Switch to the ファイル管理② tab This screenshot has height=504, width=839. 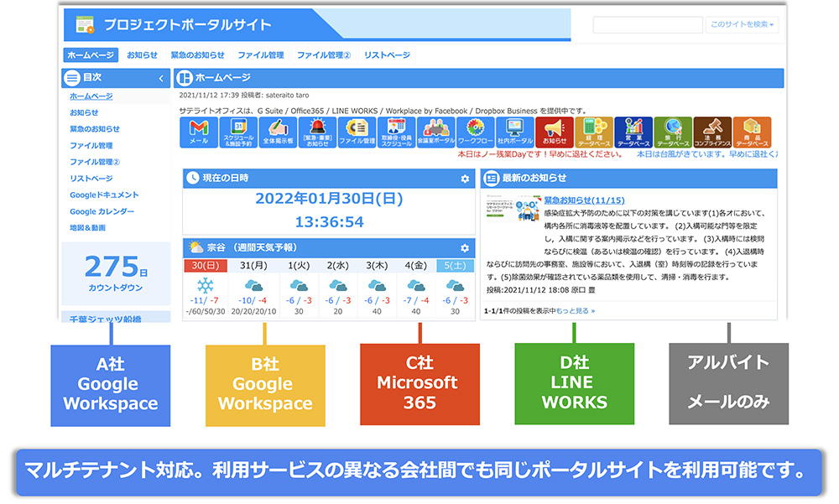(324, 55)
